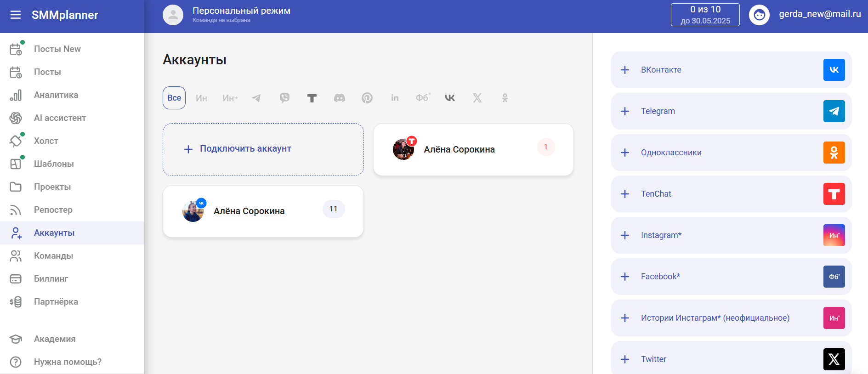Click the Проекты folder icon
This screenshot has height=374, width=868.
pyautogui.click(x=16, y=187)
